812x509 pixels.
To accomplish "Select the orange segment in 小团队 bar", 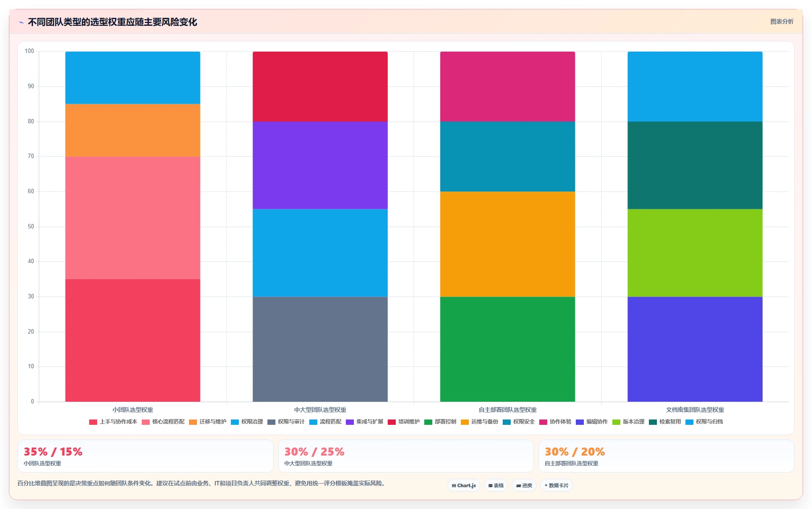I will pos(133,130).
